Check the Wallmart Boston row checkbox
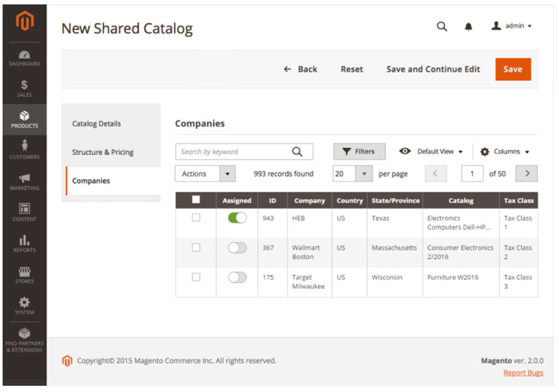The image size is (559, 392). tap(196, 247)
